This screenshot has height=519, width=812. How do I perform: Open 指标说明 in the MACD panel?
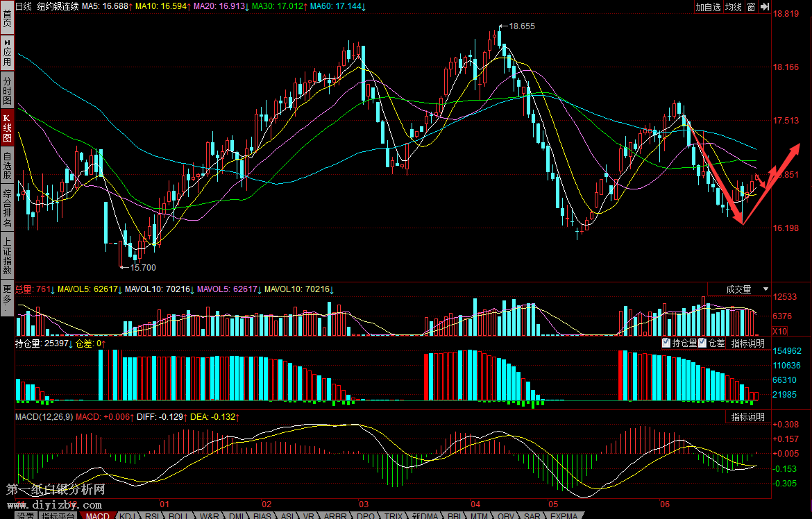coord(747,417)
